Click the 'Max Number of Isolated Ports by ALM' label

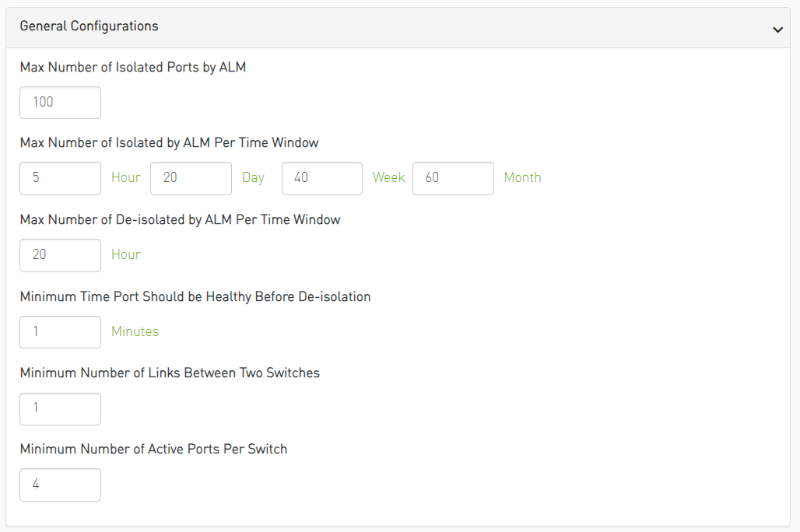click(x=132, y=68)
